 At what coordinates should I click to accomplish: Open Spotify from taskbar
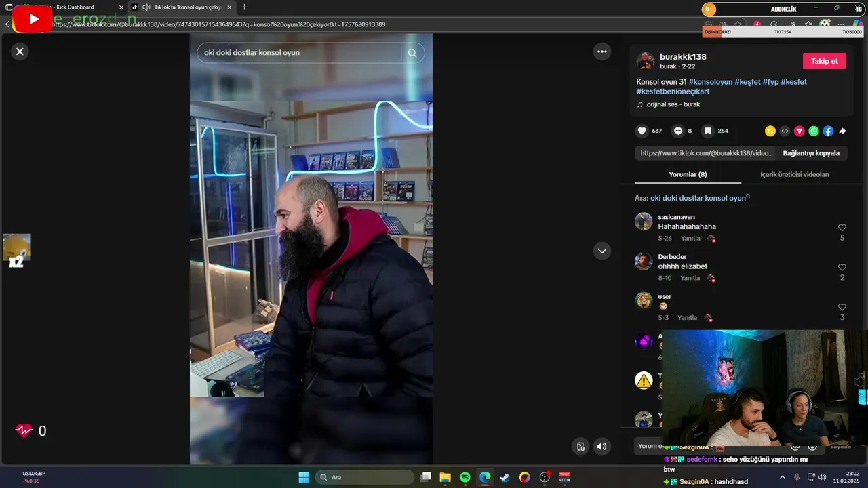pyautogui.click(x=465, y=477)
